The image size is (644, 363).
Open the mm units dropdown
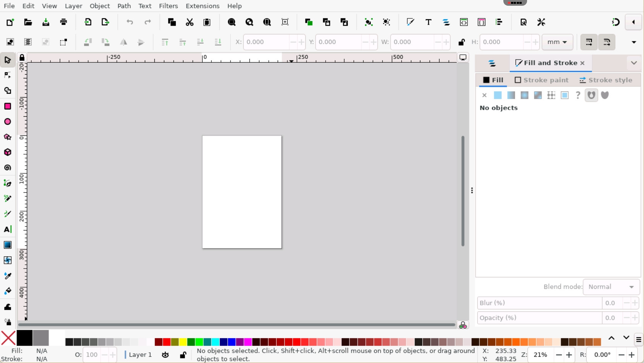pyautogui.click(x=557, y=42)
